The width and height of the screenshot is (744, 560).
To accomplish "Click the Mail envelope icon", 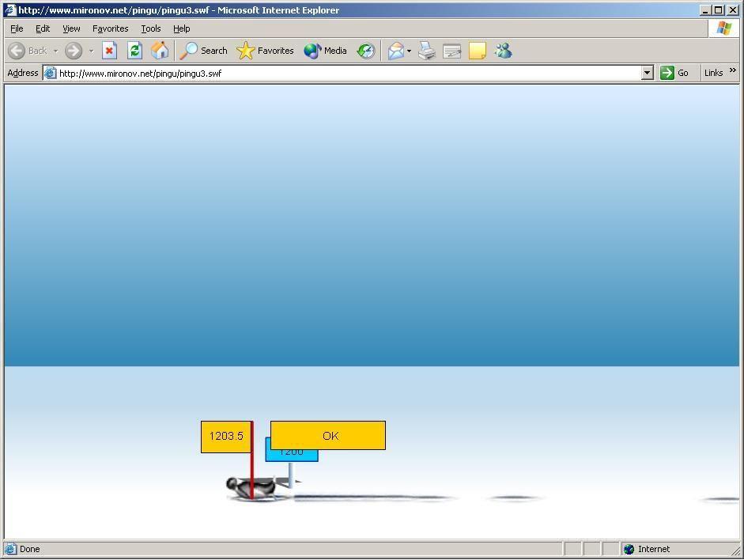I will click(395, 51).
